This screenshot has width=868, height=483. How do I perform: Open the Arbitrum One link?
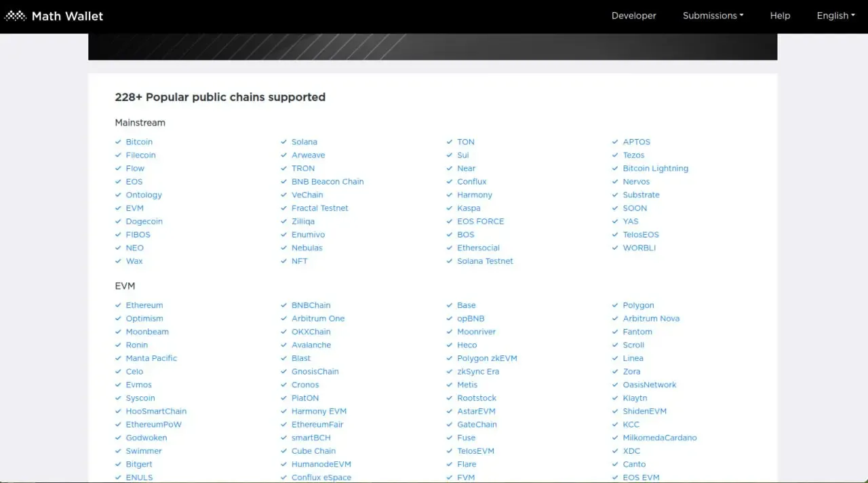[x=318, y=318]
